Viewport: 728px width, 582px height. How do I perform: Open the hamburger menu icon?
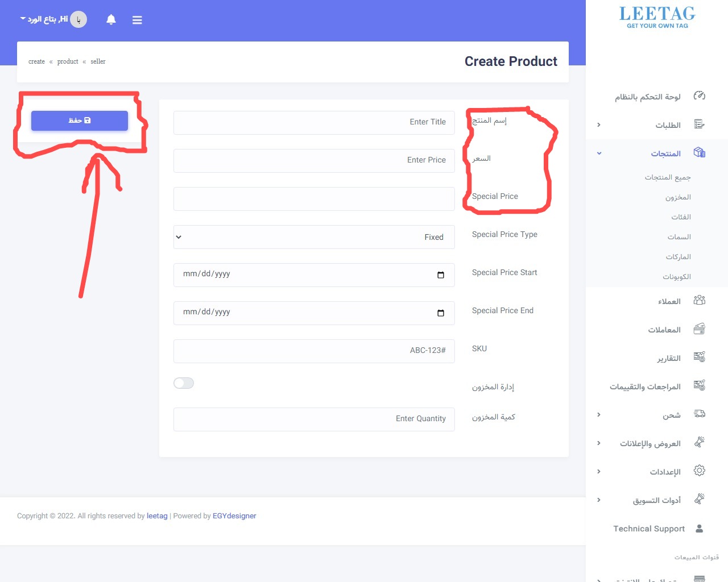click(x=137, y=20)
